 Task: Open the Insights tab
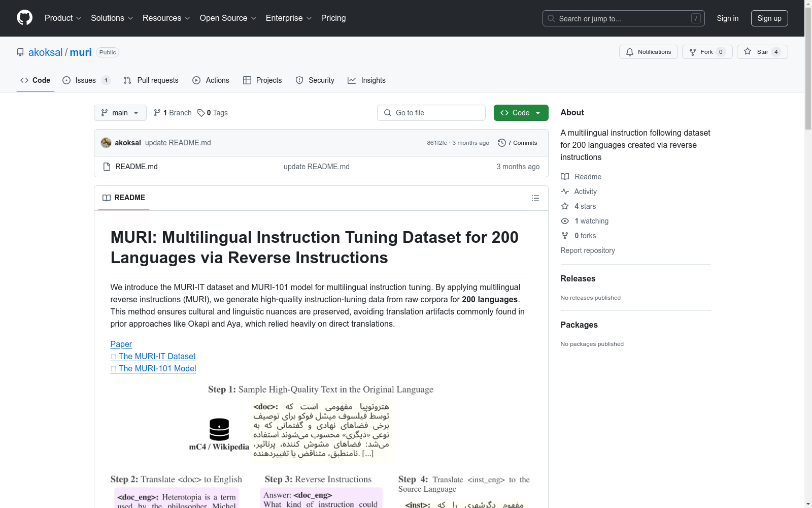tap(366, 80)
